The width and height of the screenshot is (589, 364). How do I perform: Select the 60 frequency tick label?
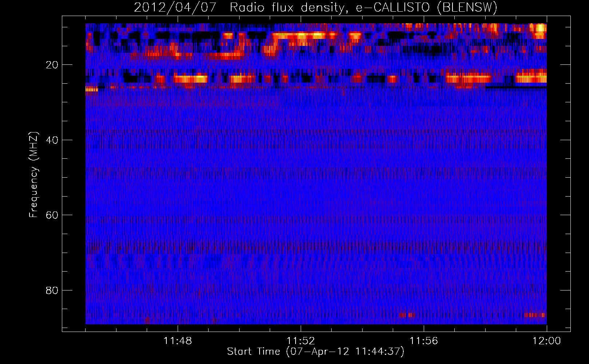[52, 215]
